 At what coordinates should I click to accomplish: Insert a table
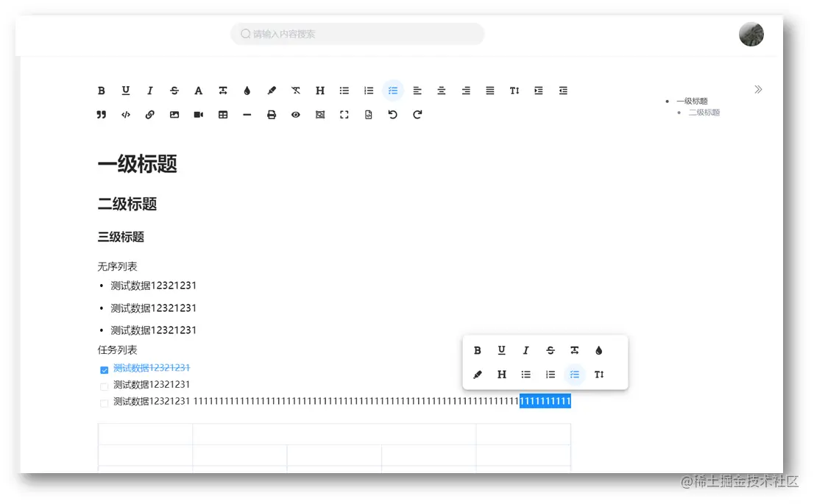click(223, 115)
